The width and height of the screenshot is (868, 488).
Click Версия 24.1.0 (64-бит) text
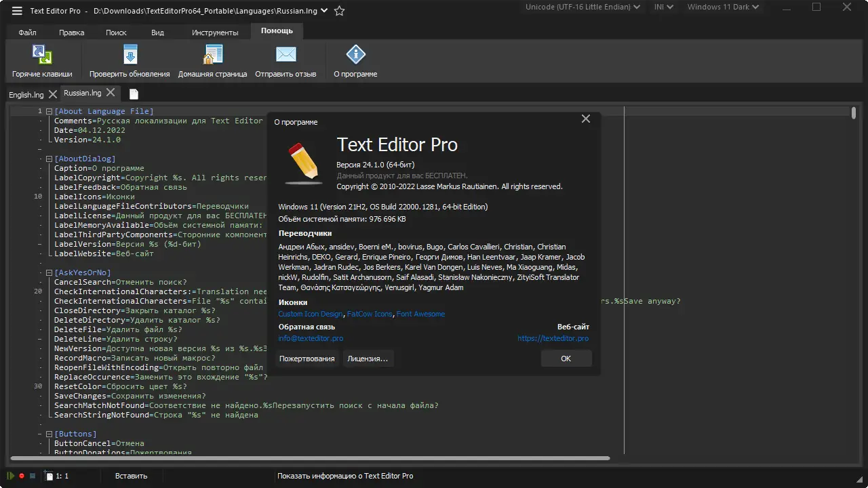tap(376, 165)
